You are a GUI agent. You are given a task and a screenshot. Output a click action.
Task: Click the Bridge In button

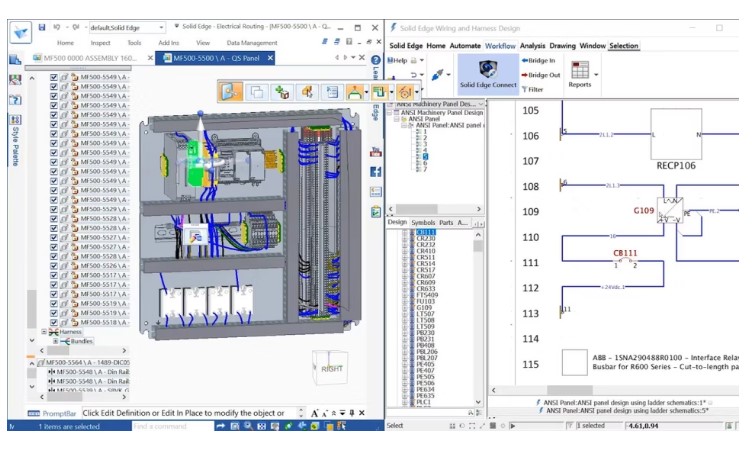click(x=538, y=60)
